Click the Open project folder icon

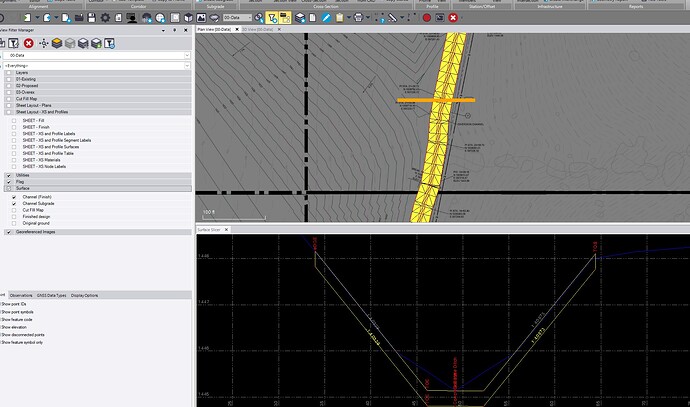(x=79, y=18)
